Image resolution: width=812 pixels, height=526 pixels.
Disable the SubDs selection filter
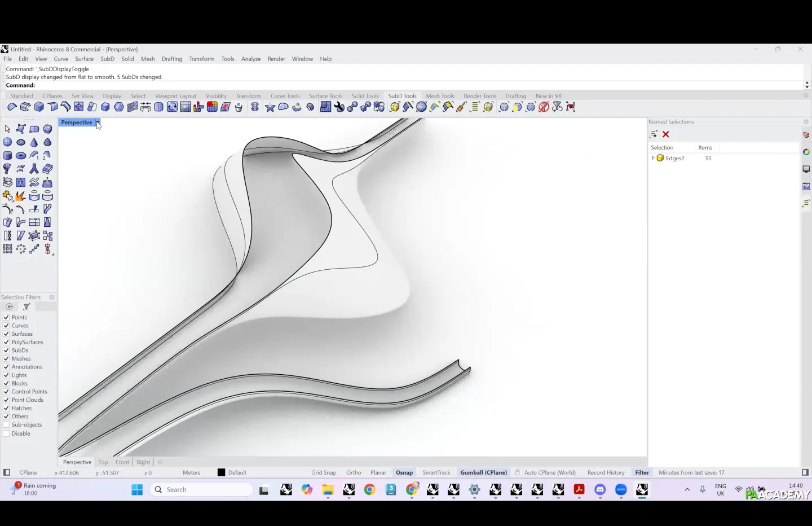(x=6, y=350)
